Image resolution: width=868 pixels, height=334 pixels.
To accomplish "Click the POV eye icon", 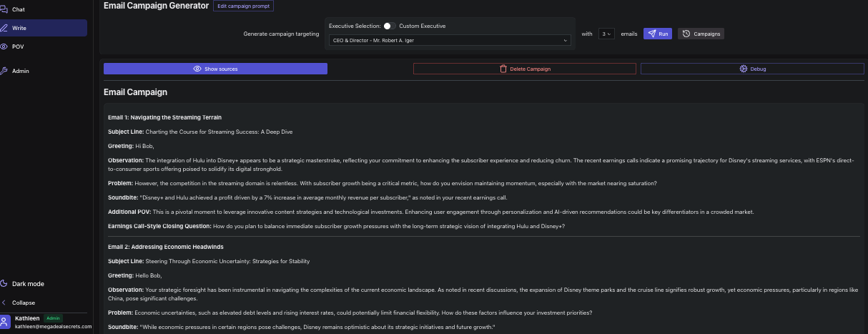I will click(4, 46).
